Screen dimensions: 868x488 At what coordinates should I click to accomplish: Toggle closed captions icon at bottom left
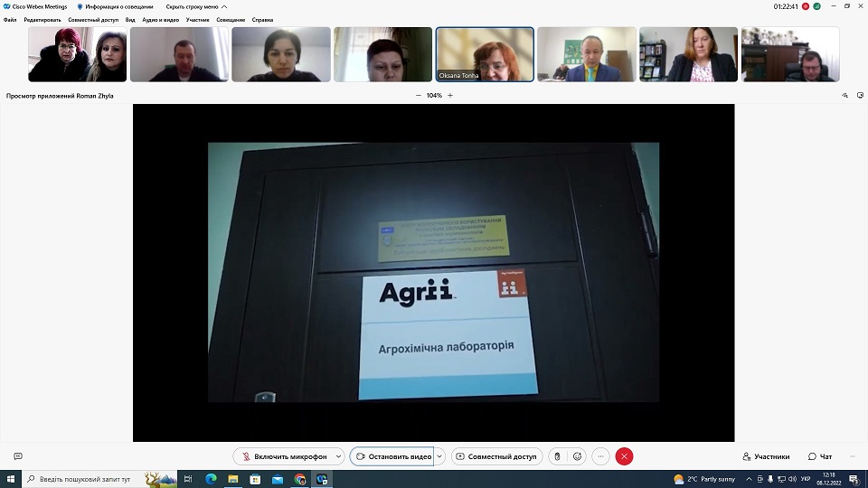point(18,456)
